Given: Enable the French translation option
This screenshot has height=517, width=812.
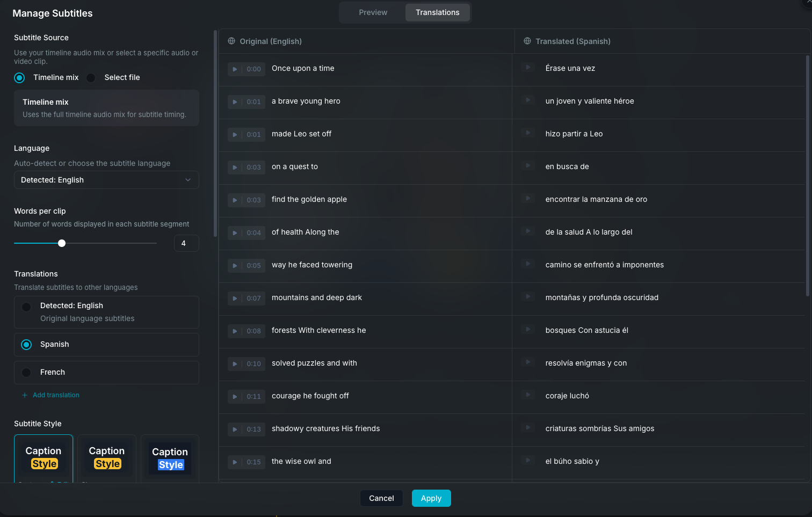Looking at the screenshot, I should (26, 372).
